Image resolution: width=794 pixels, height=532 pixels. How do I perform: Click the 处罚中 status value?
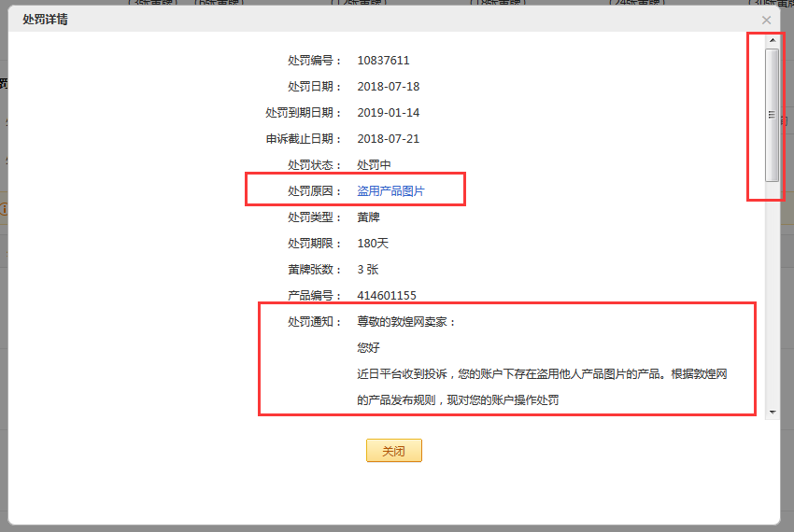tap(374, 165)
